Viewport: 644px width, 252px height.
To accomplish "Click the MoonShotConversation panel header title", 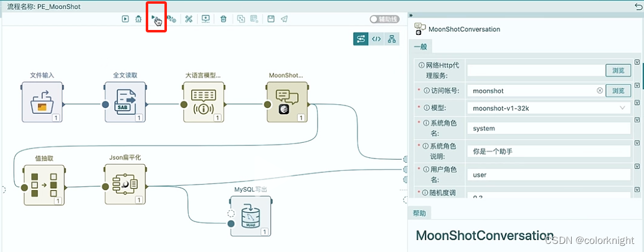I will 464,29.
